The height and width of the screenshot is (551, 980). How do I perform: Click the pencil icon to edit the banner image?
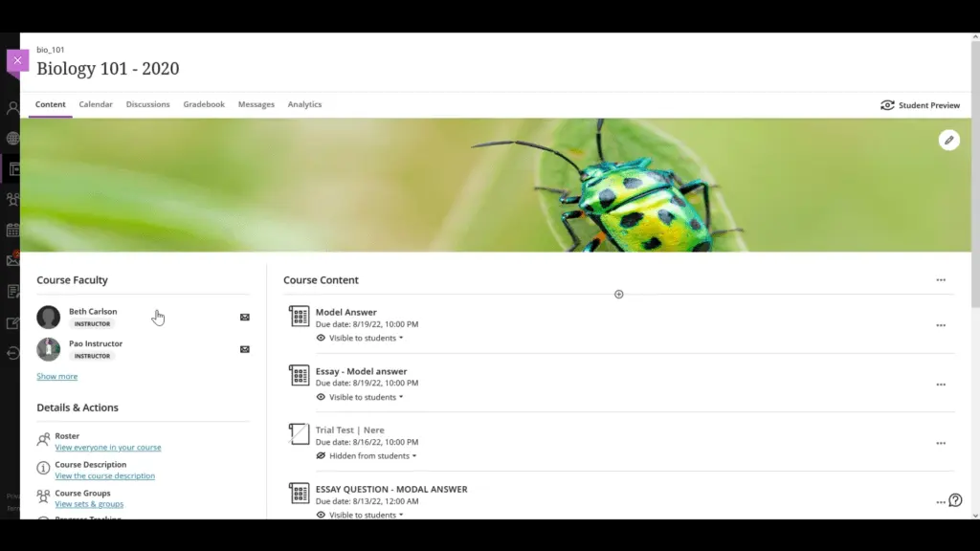(948, 140)
